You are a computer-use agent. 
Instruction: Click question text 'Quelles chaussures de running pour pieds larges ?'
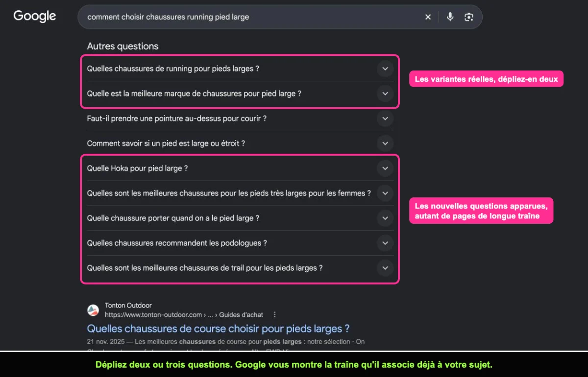pyautogui.click(x=173, y=69)
